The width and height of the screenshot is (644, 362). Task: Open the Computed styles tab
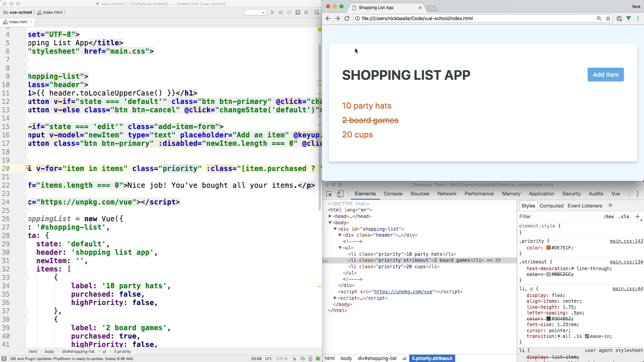click(551, 206)
